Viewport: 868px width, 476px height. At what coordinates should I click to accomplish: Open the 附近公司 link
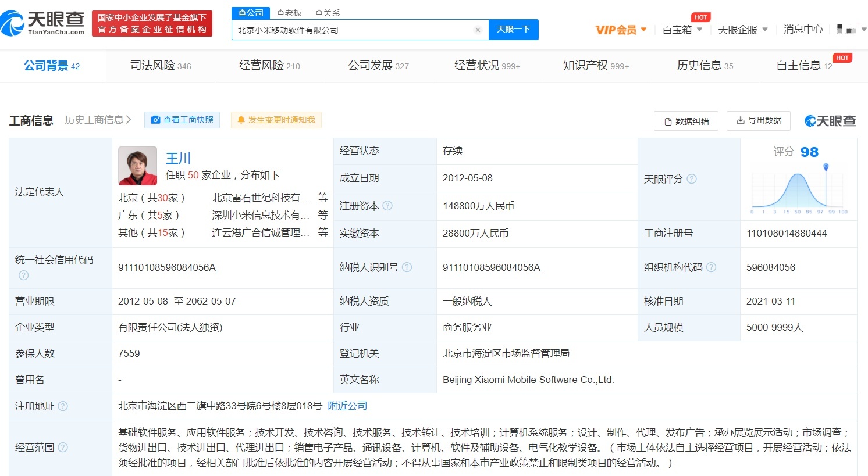(x=348, y=406)
